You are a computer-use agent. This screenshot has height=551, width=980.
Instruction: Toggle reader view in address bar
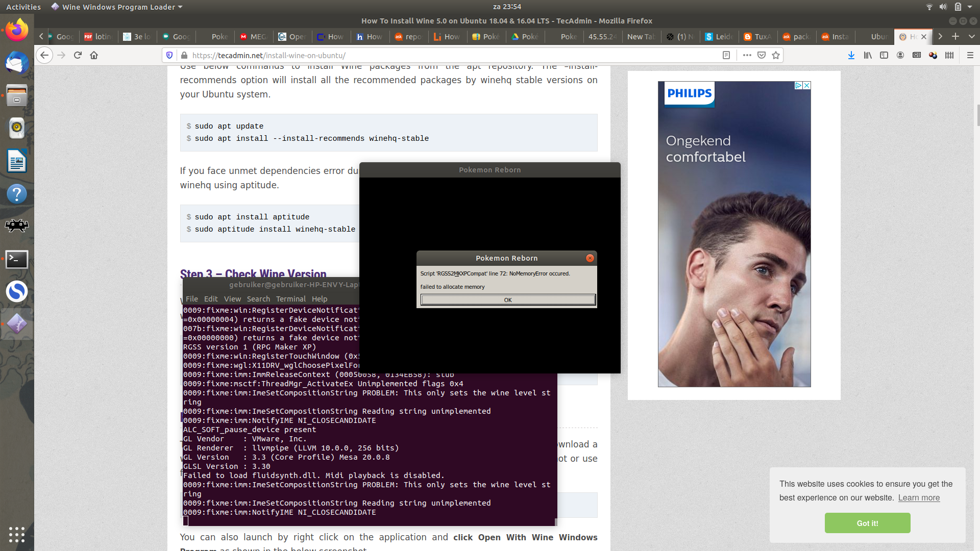[726, 55]
